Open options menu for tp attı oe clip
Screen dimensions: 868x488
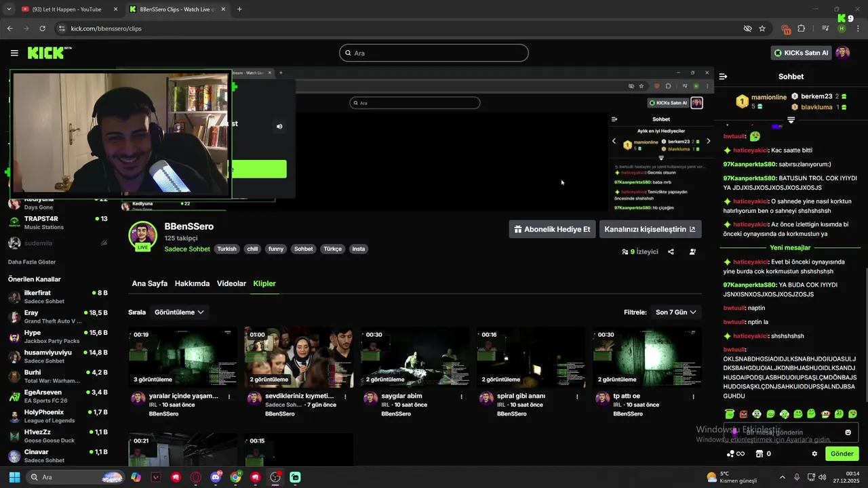(694, 396)
